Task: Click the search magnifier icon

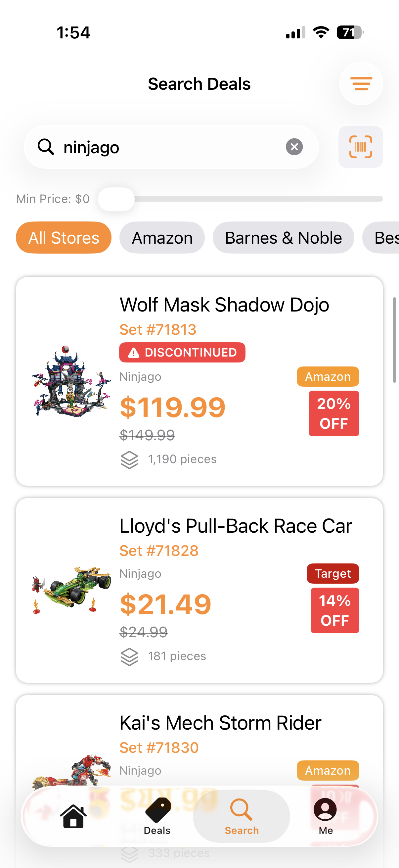Action: tap(46, 147)
